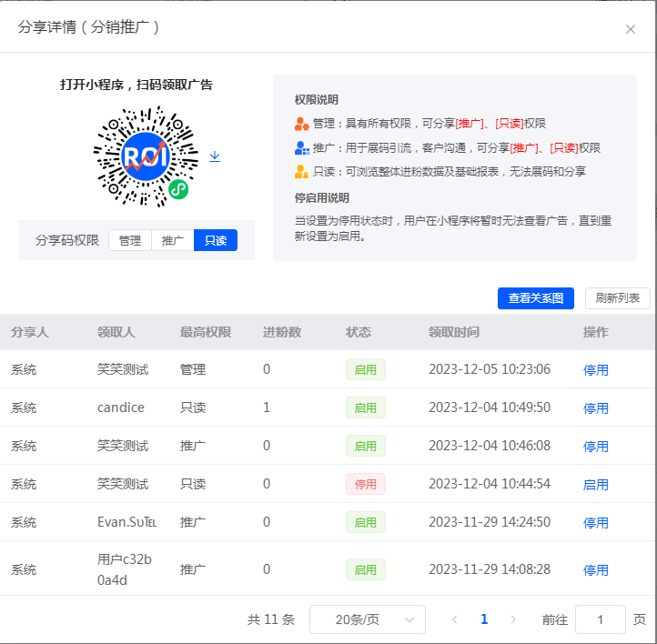657x644 pixels.
Task: Refresh list with 刷新列表 button
Action: [617, 298]
